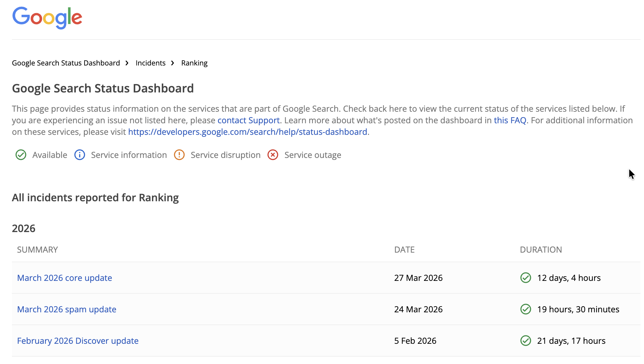The image size is (644, 364).
Task: Click the DURATION column header
Action: tap(541, 250)
